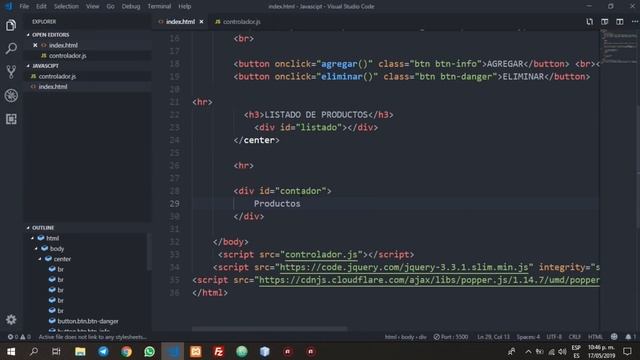
Task: Collapse center node in Outline
Action: [x=40, y=259]
